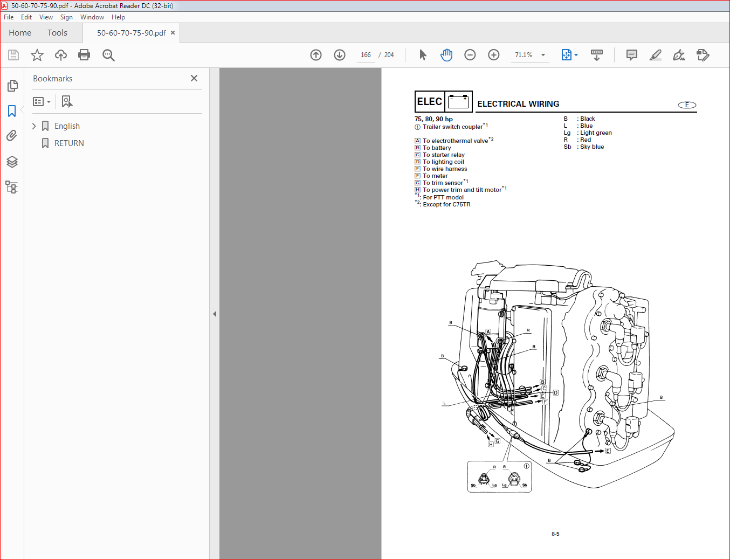Screen dimensions: 730x560
Task: Choose the selection arrow tool
Action: [423, 55]
